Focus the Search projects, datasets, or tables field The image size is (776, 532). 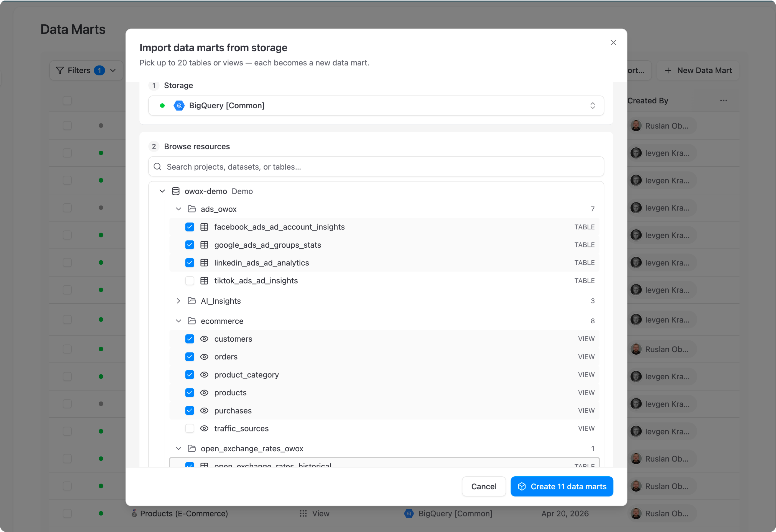coord(376,167)
